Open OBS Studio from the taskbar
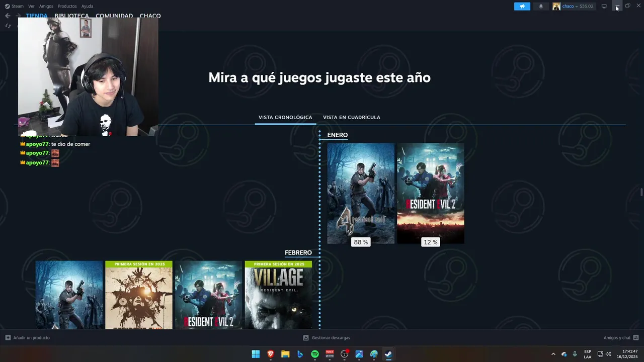This screenshot has height=362, width=644. point(345,354)
